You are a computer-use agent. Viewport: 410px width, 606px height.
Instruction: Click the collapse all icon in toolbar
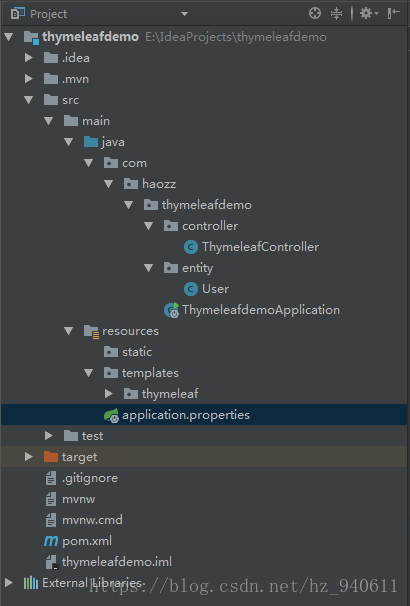[336, 14]
